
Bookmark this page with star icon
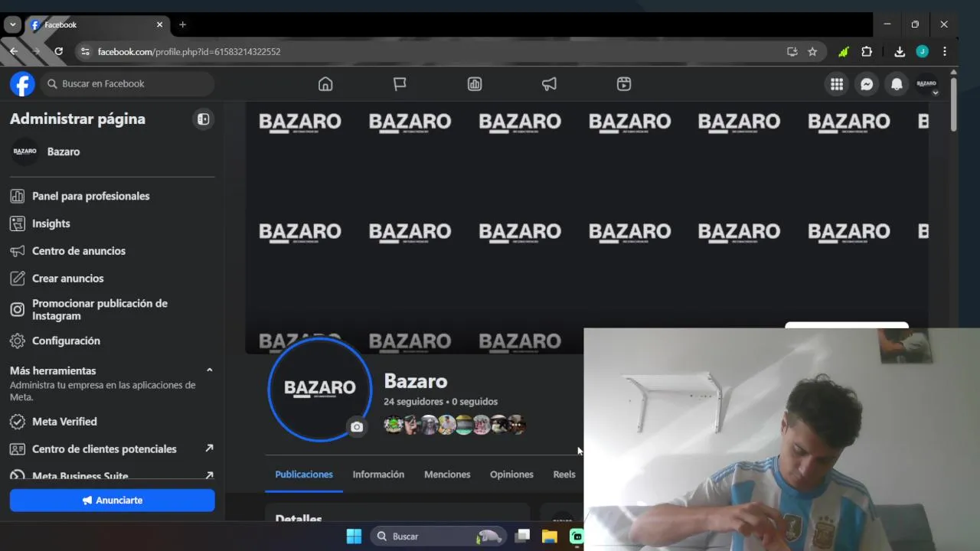(812, 51)
